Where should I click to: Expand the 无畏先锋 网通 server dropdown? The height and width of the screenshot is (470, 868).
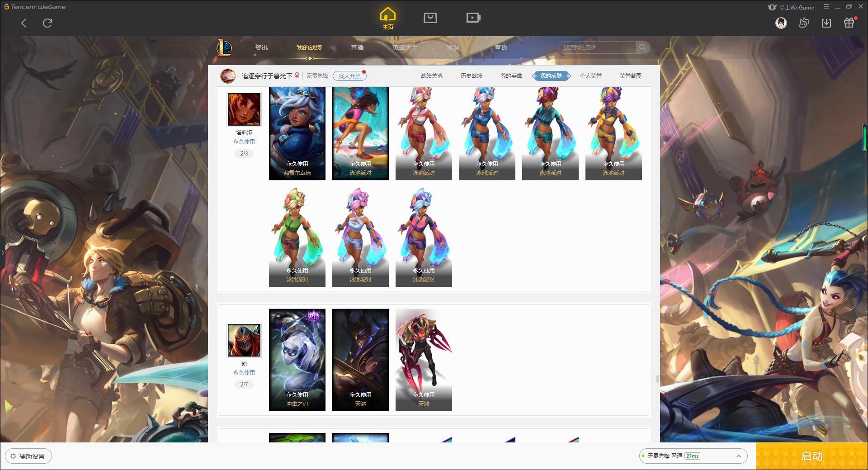click(x=693, y=456)
